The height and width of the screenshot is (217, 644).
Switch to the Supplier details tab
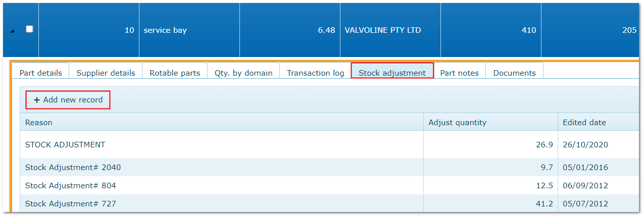click(x=106, y=73)
